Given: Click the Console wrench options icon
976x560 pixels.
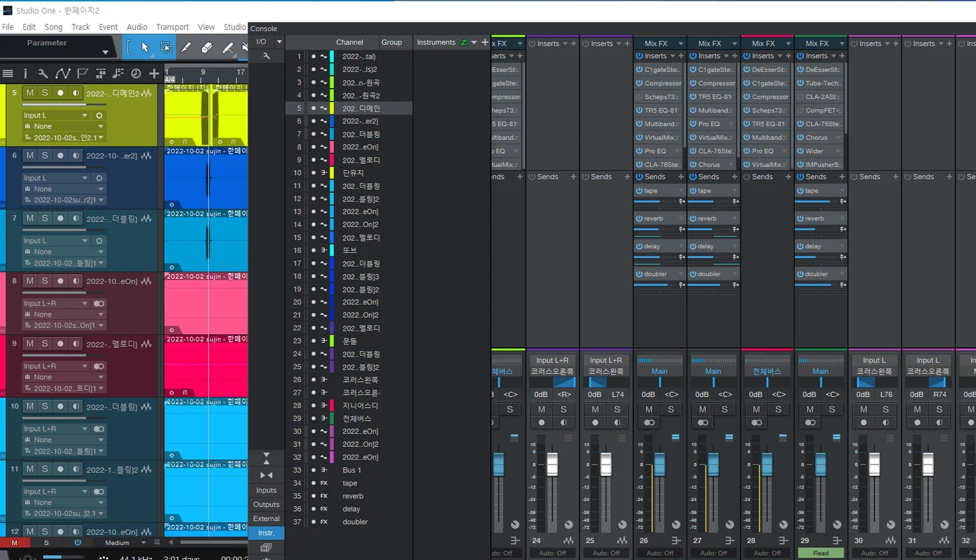Looking at the screenshot, I should 266,56.
